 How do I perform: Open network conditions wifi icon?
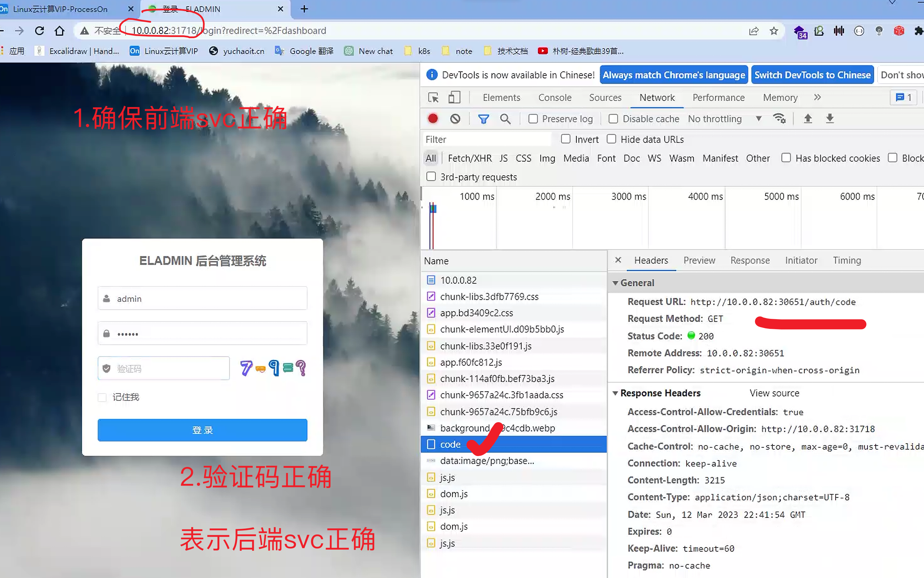pyautogui.click(x=779, y=119)
